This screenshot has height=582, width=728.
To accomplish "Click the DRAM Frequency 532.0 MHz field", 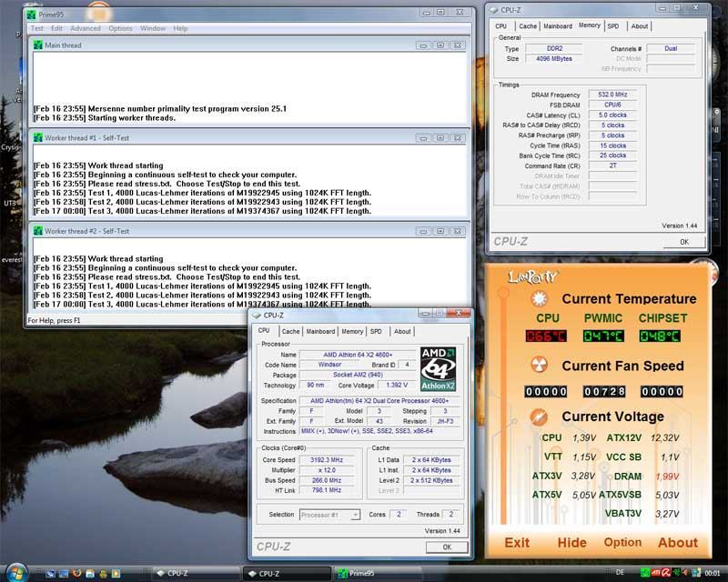I will point(612,95).
